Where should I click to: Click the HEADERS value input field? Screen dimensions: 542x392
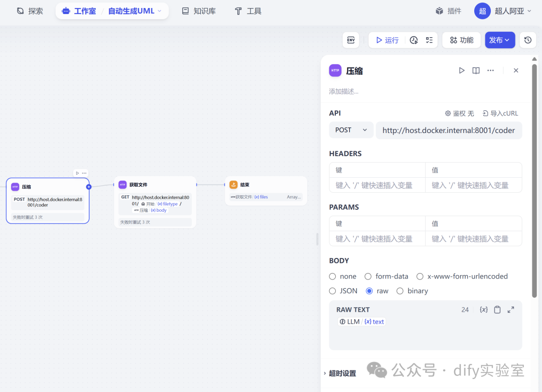coord(474,185)
